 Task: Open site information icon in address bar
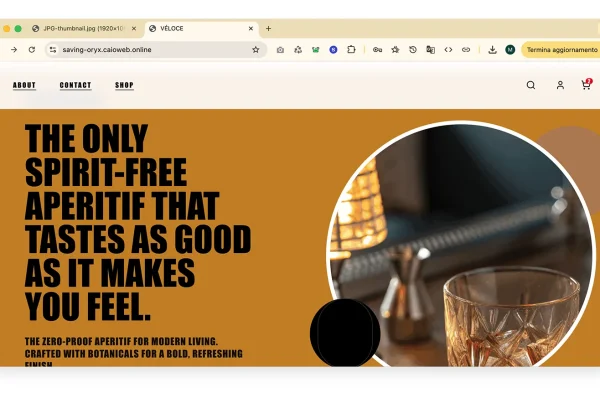53,50
